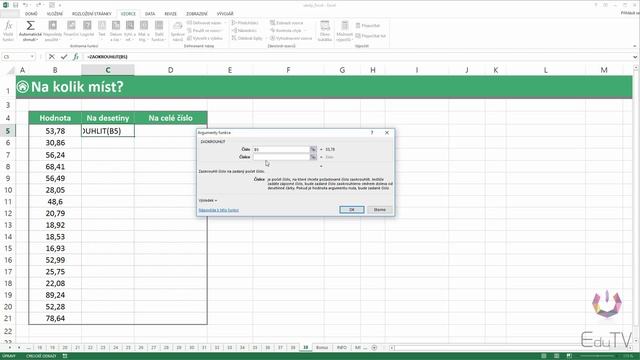
Task: Open Naposledy použité functions
Action: click(x=53, y=31)
